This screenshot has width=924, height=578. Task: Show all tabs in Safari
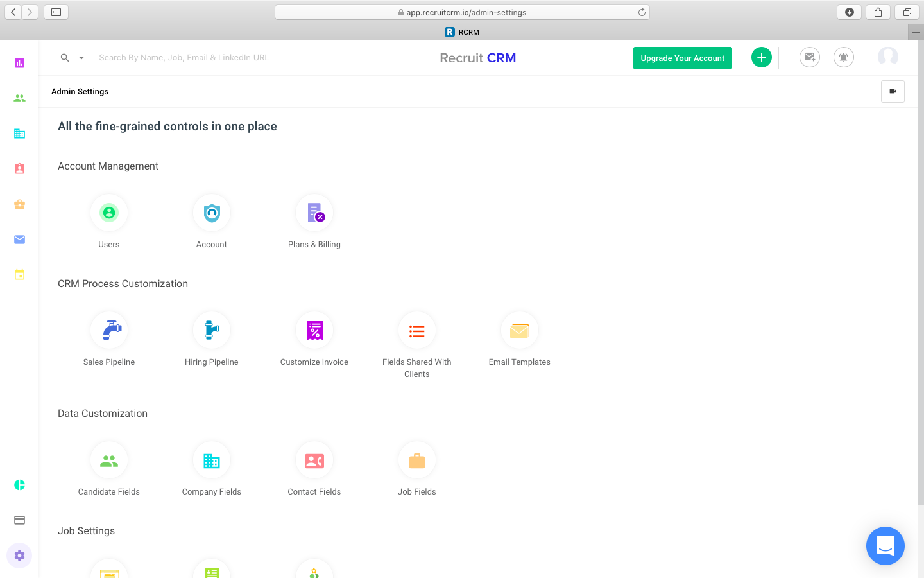(x=907, y=12)
